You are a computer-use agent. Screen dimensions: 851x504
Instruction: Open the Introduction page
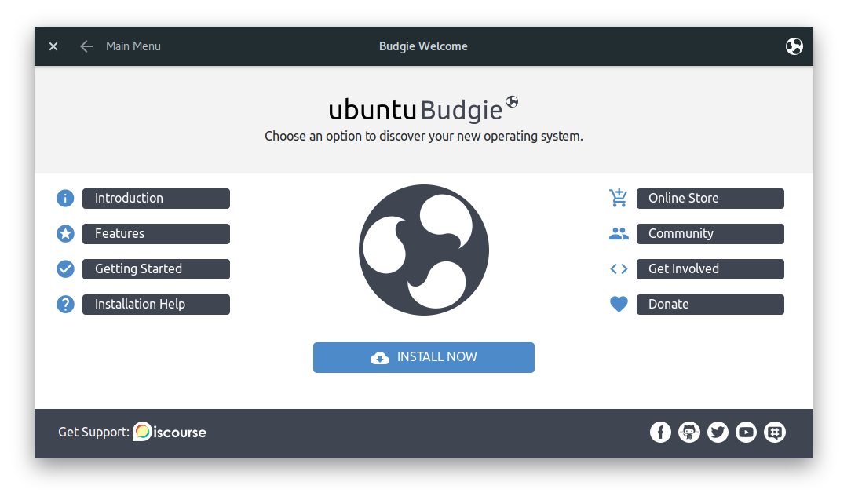[x=156, y=199]
